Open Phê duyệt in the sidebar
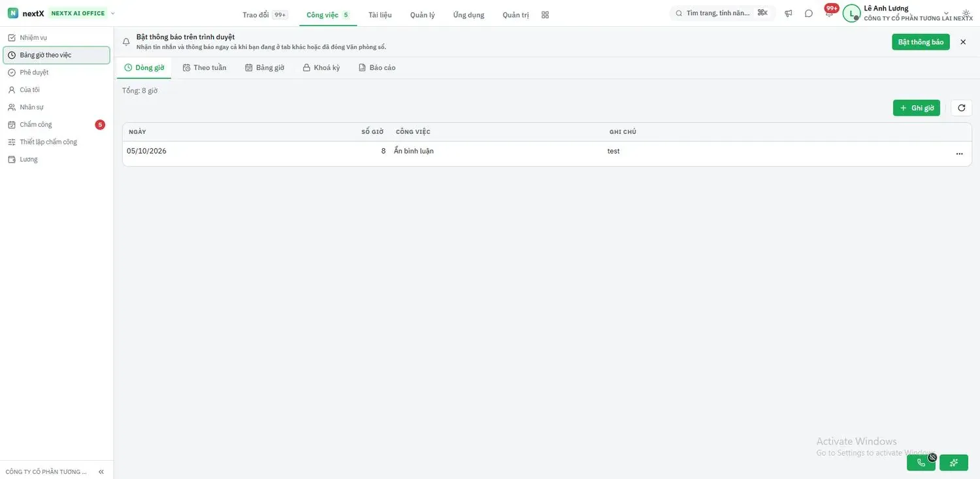This screenshot has height=479, width=980. [x=56, y=73]
